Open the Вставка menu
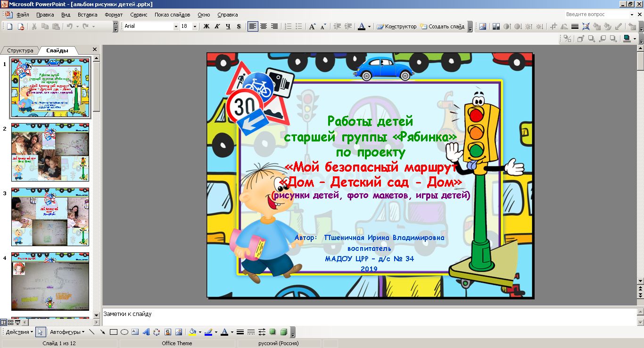This screenshot has height=348, width=644. 87,15
